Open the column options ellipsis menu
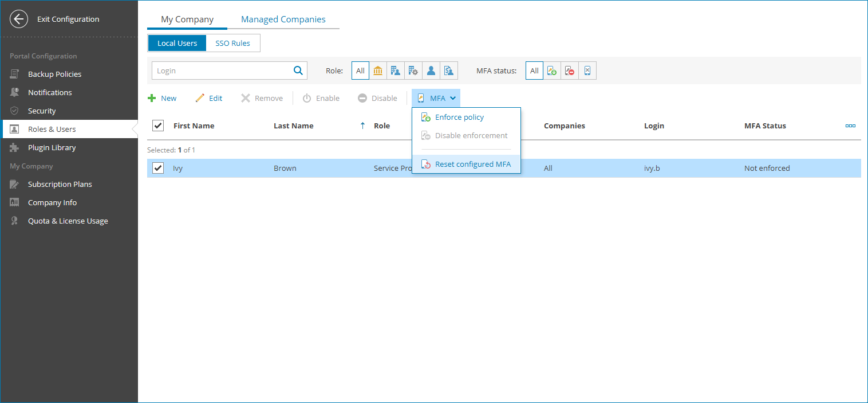The image size is (868, 403). click(850, 125)
